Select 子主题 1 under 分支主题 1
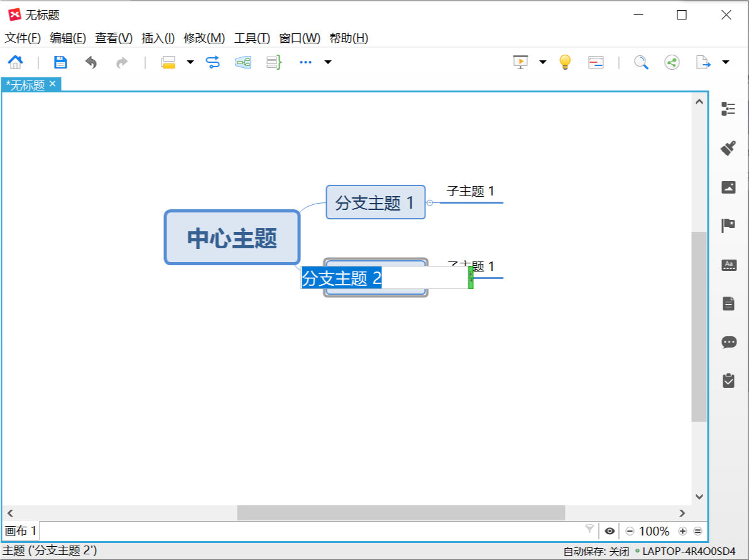The image size is (749, 560). tap(471, 191)
